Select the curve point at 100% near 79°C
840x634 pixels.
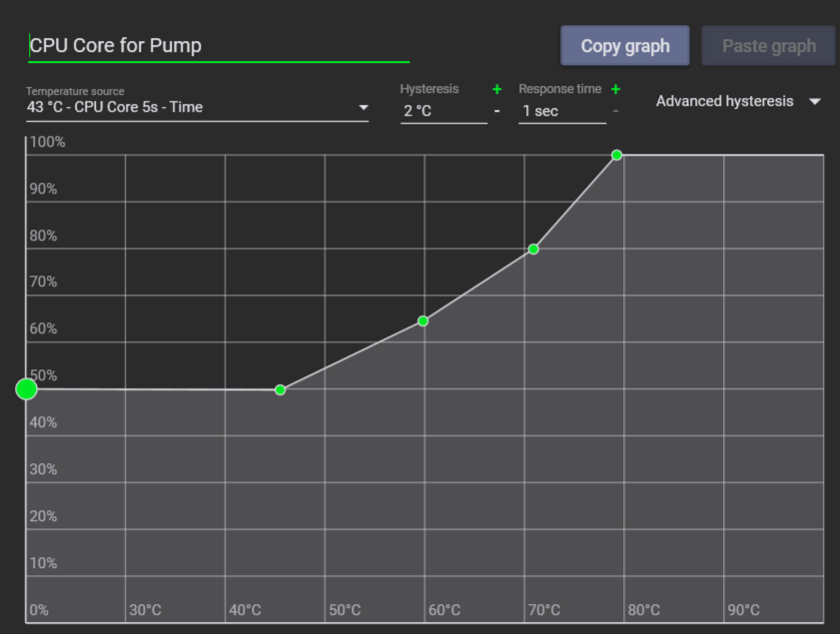pyautogui.click(x=616, y=156)
